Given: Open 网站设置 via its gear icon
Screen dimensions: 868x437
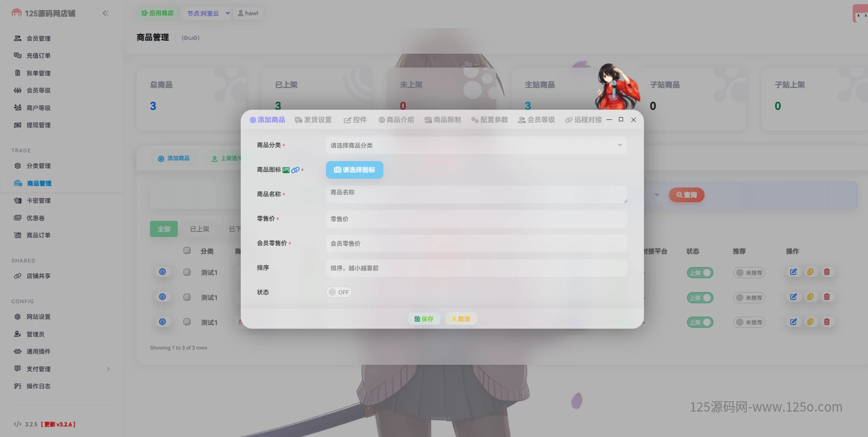Looking at the screenshot, I should pyautogui.click(x=18, y=317).
